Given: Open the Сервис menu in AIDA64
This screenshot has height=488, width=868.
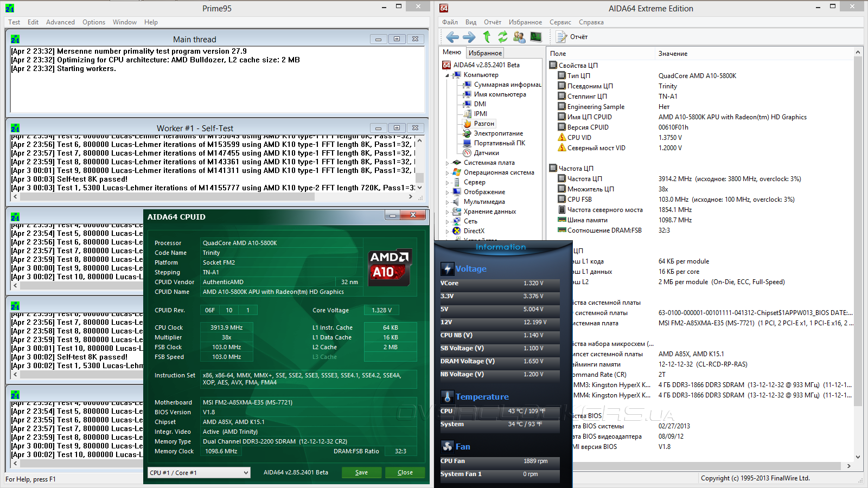Looking at the screenshot, I should (x=560, y=22).
